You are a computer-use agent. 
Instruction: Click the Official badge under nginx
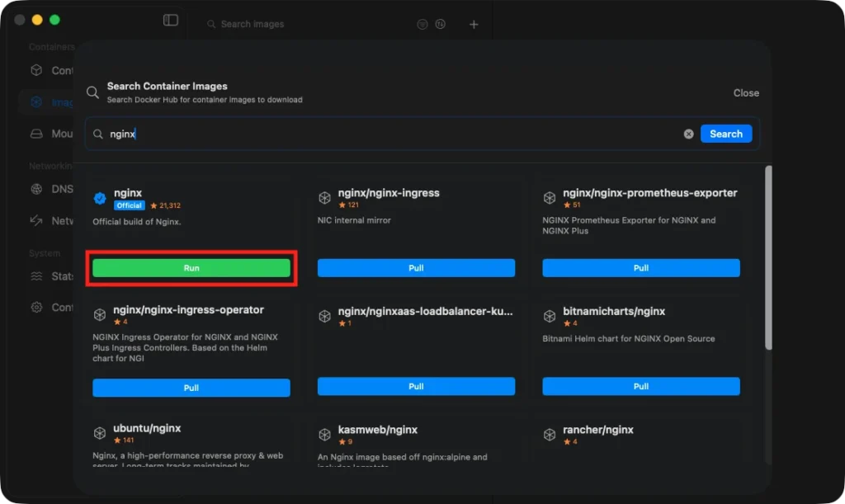(130, 205)
